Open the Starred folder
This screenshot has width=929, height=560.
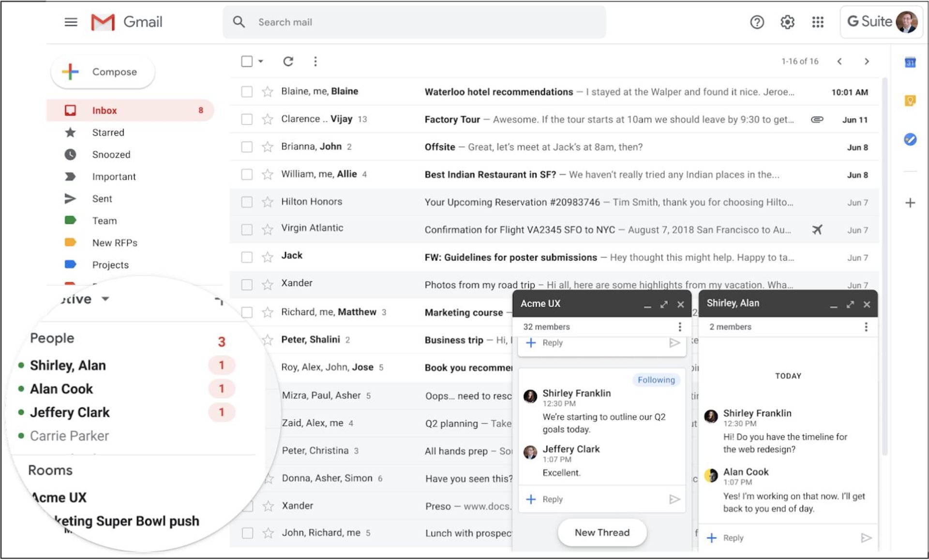point(108,133)
